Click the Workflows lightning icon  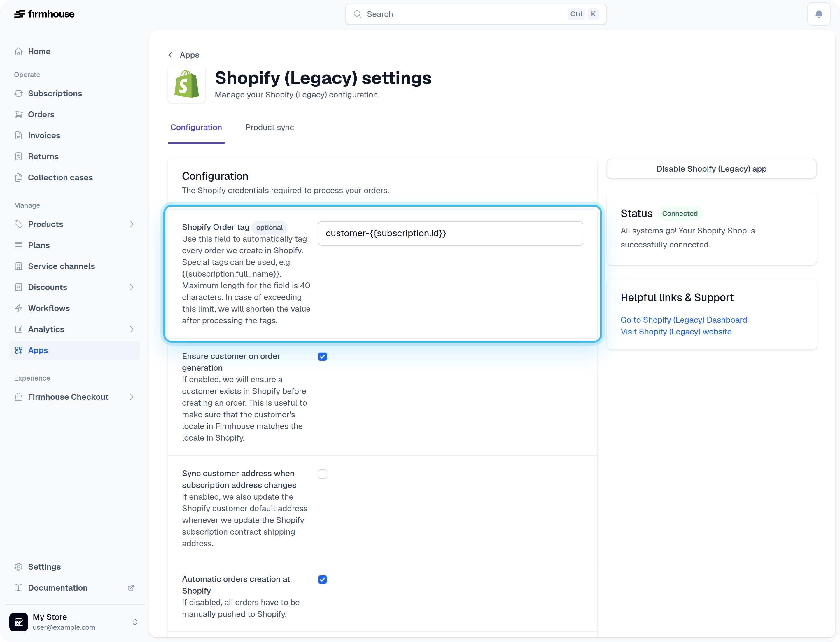[x=19, y=308]
